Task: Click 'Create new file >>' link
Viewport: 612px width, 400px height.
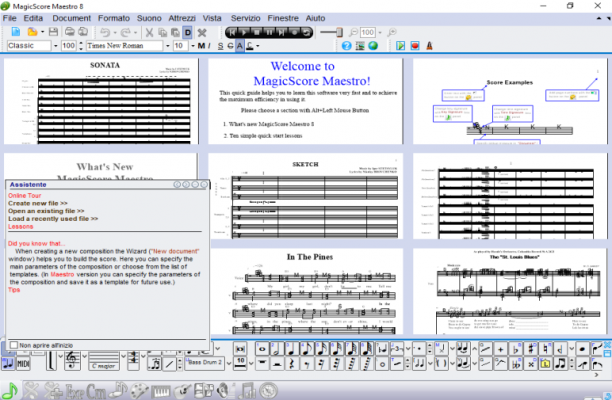Action: (x=37, y=203)
